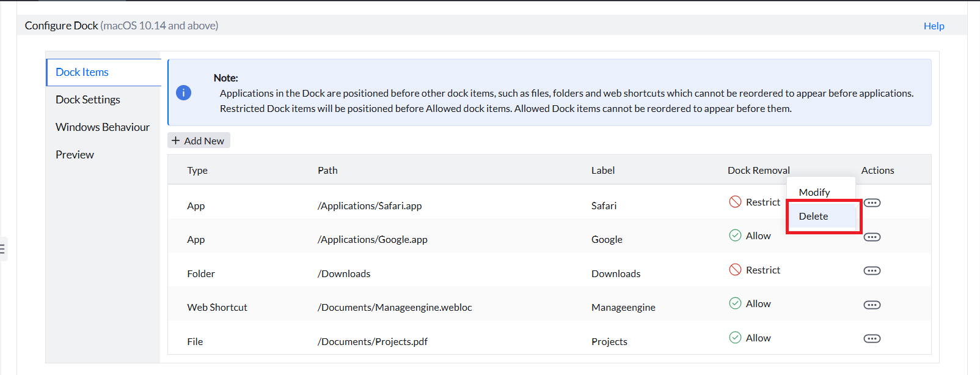Click Allow checkmark icon in Google row
980x375 pixels.
(735, 236)
